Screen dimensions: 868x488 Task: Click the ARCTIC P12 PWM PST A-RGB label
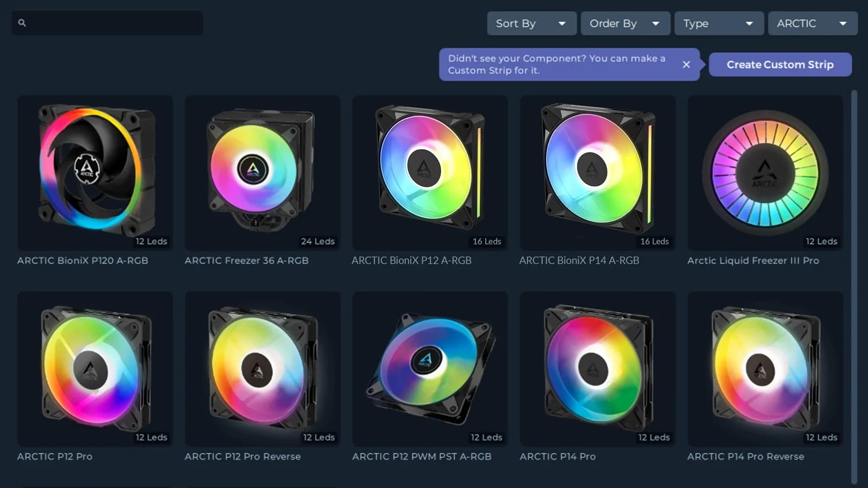[422, 457]
